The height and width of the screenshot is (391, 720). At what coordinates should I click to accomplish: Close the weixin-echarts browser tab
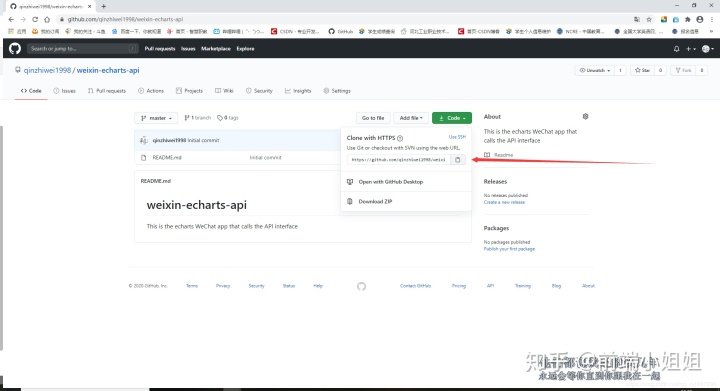[x=90, y=6]
